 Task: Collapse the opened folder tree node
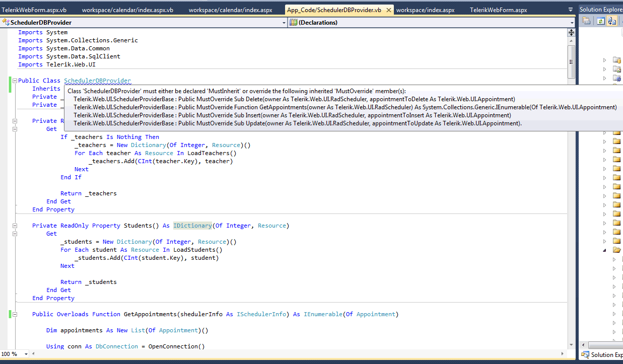tap(605, 250)
